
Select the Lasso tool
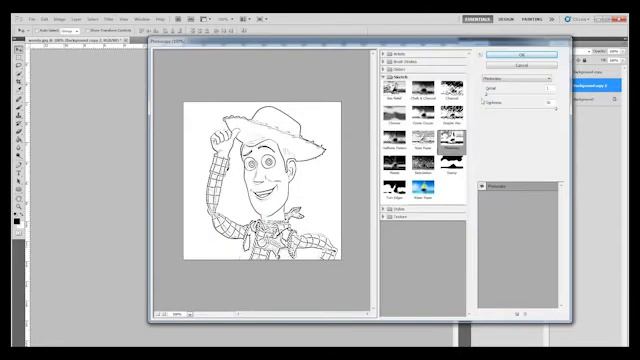[x=18, y=65]
